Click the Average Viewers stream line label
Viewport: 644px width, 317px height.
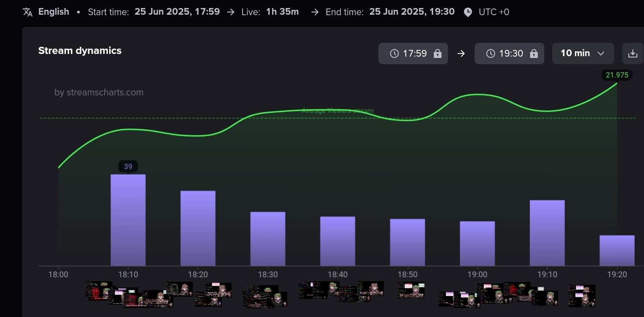338,111
